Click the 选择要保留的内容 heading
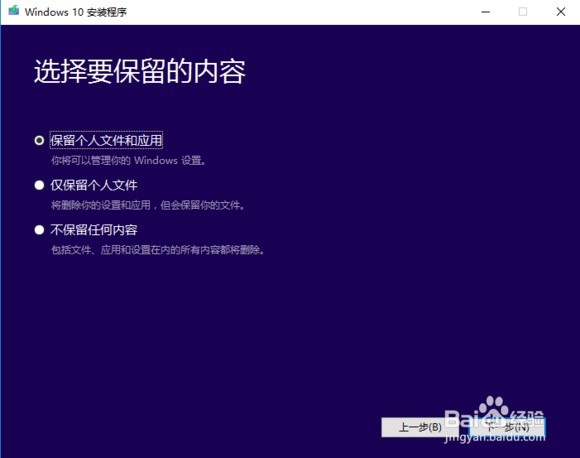The width and height of the screenshot is (580, 458). click(140, 71)
